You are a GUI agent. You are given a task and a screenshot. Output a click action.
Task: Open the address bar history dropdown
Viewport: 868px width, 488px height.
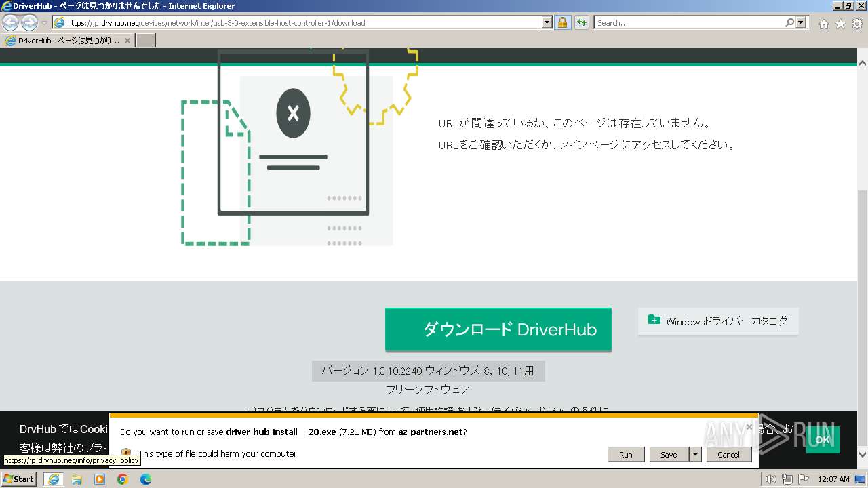[x=547, y=22]
